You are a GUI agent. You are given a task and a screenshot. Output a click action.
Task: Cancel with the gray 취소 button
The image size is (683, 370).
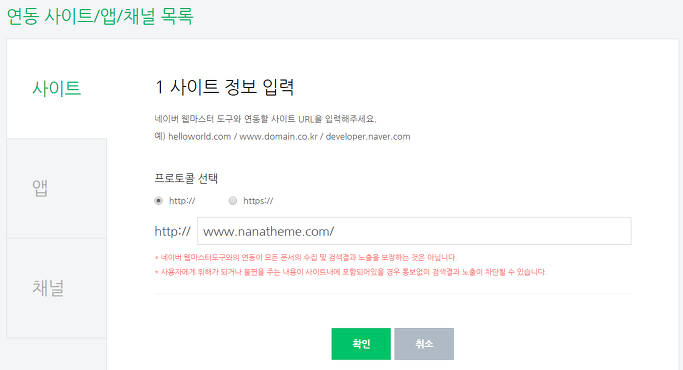click(x=424, y=344)
